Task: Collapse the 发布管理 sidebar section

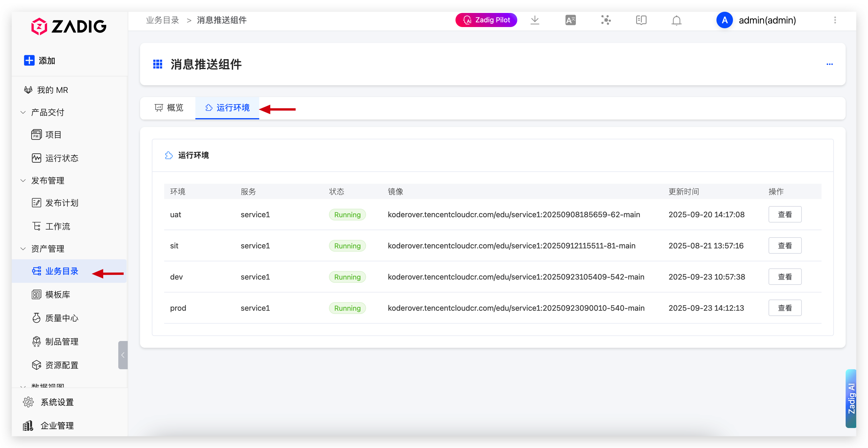Action: tap(23, 181)
